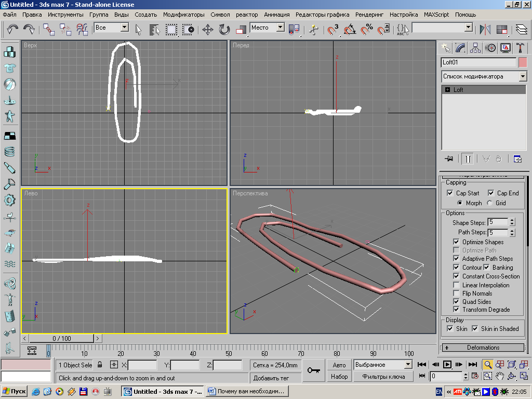The width and height of the screenshot is (532, 399).
Task: Toggle the 3D Snaps magnet icon
Action: 332,30
